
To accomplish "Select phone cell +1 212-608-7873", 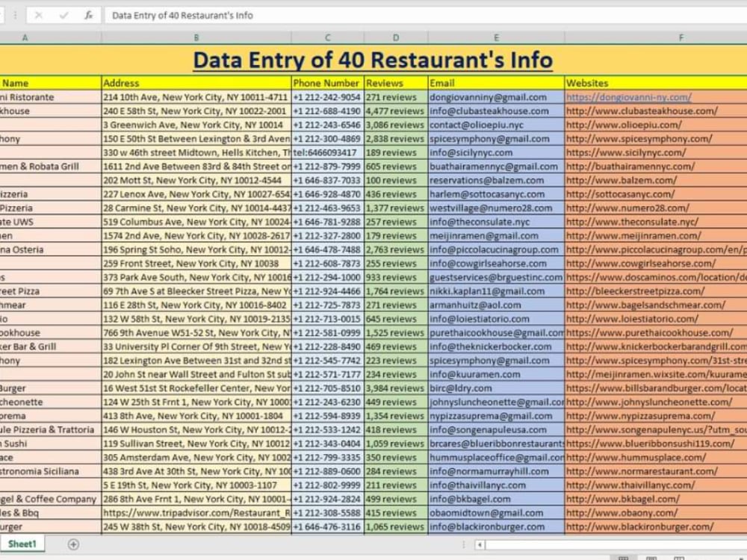I will click(x=327, y=264).
